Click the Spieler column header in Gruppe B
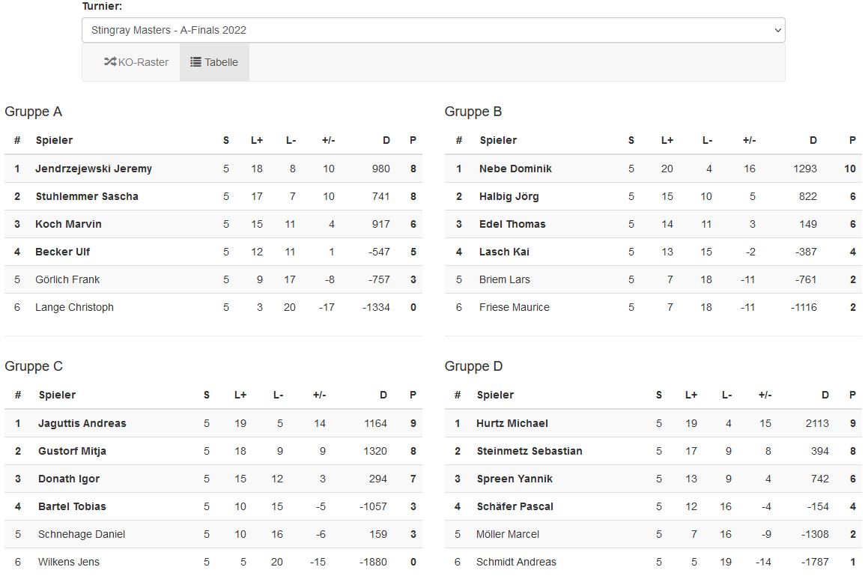Screen dimensions: 868x588 click(498, 140)
